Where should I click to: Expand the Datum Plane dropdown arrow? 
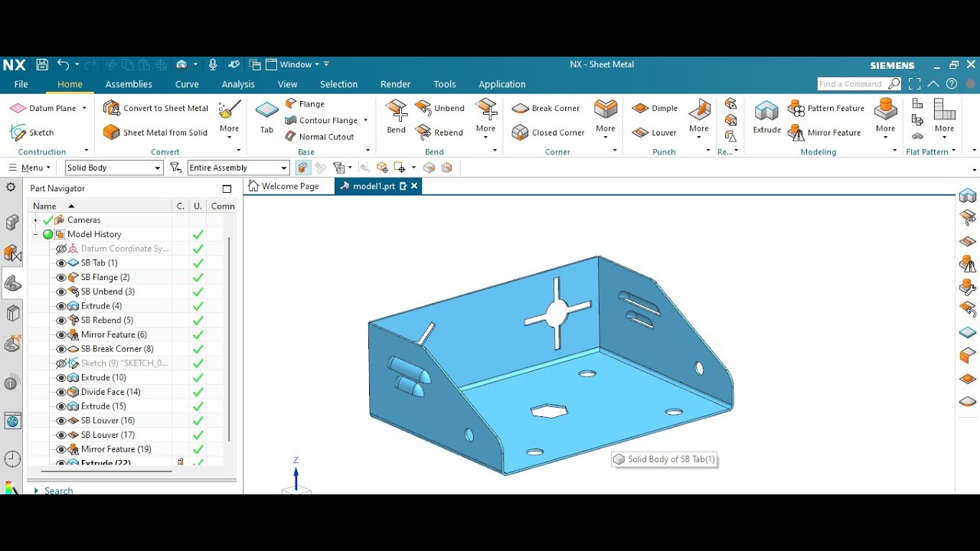click(84, 108)
